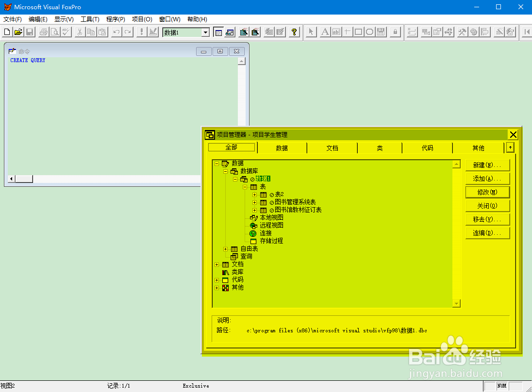Viewport: 532px width, 392px height.
Task: Switch to the 其他 tab in Project Manager
Action: click(479, 148)
